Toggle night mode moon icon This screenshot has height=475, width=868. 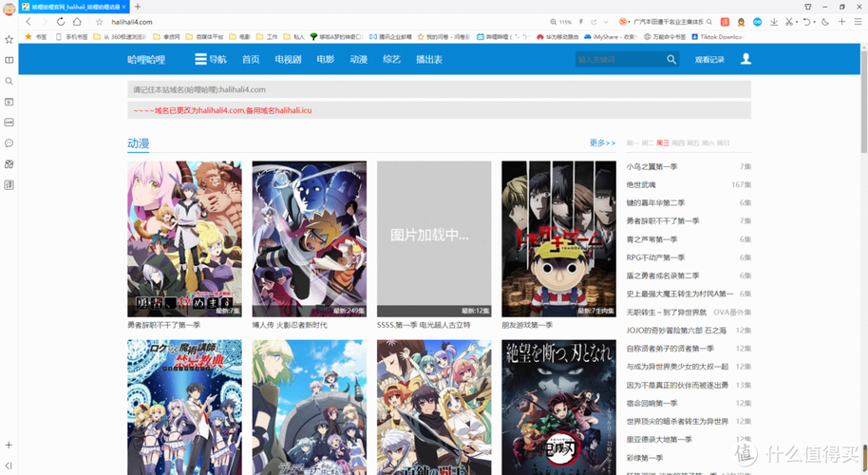click(x=824, y=22)
